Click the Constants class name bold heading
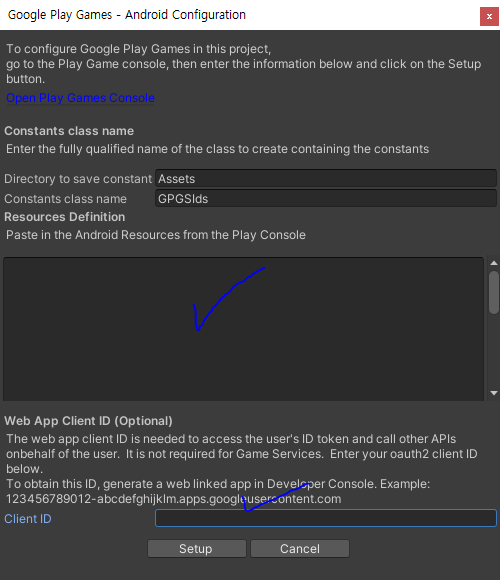Image resolution: width=500 pixels, height=580 pixels. [69, 131]
